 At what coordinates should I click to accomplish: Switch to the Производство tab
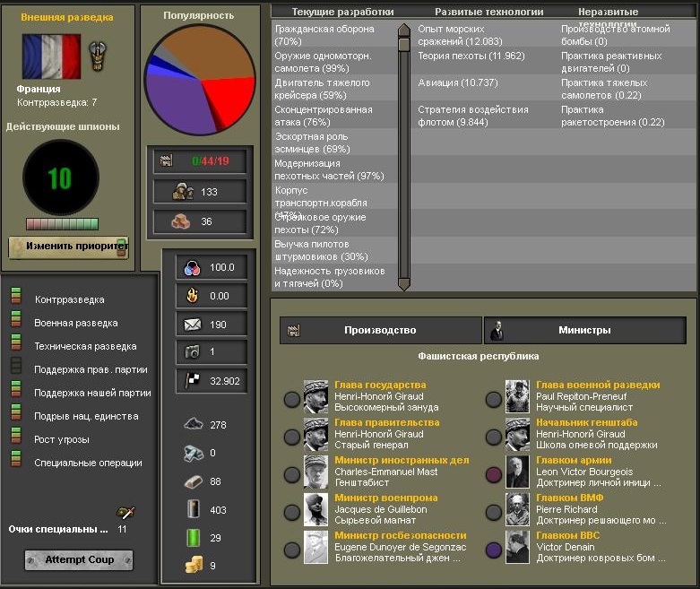(380, 331)
